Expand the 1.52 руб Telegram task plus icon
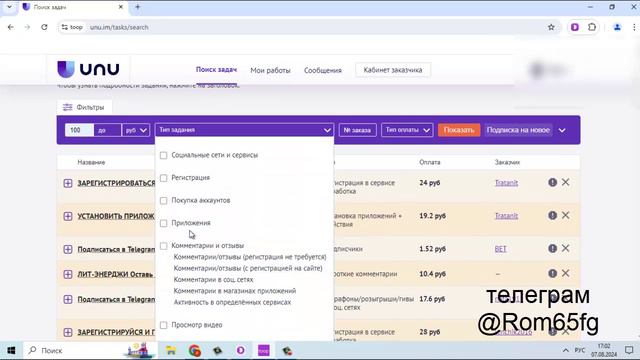The width and height of the screenshot is (640, 360). [x=68, y=249]
